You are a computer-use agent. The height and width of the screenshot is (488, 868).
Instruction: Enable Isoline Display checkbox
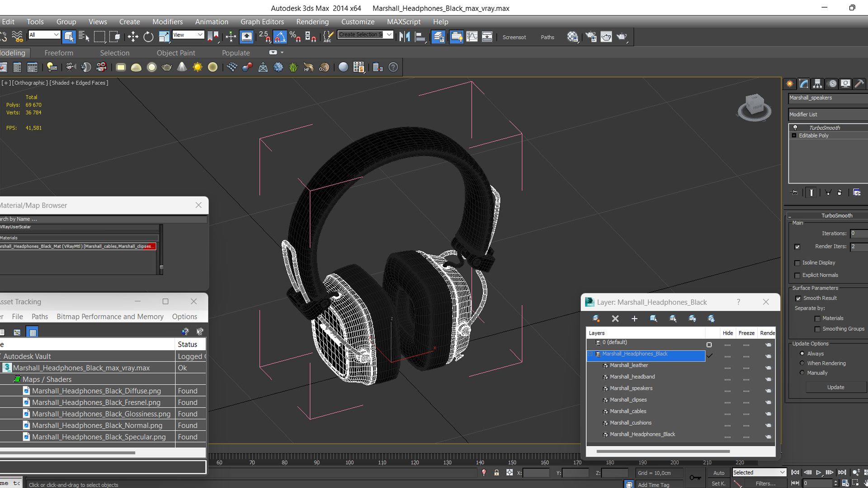tap(797, 263)
